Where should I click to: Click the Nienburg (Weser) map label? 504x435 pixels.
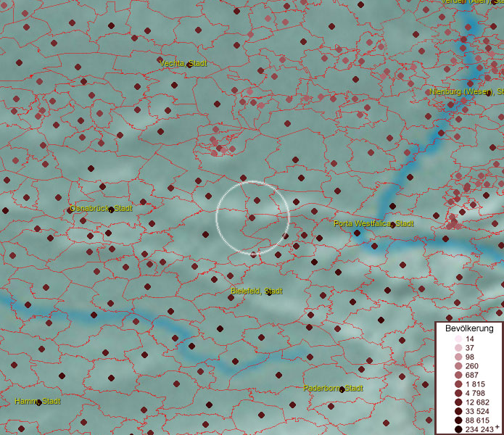pyautogui.click(x=466, y=92)
